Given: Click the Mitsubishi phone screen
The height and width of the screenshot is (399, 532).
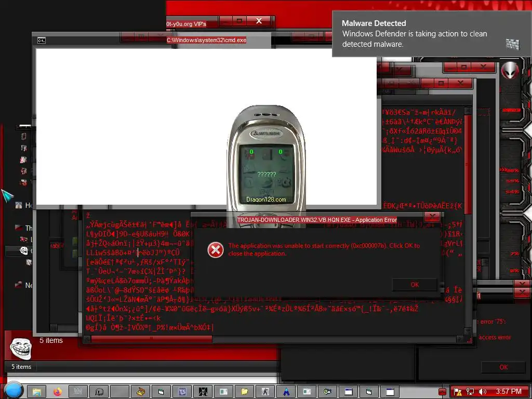Looking at the screenshot, I should pos(267,174).
